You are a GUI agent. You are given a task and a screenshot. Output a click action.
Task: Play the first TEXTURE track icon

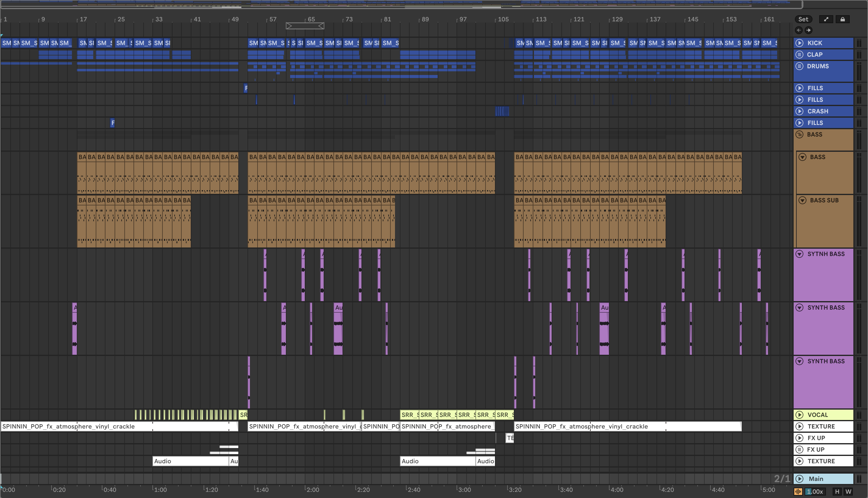[799, 426]
